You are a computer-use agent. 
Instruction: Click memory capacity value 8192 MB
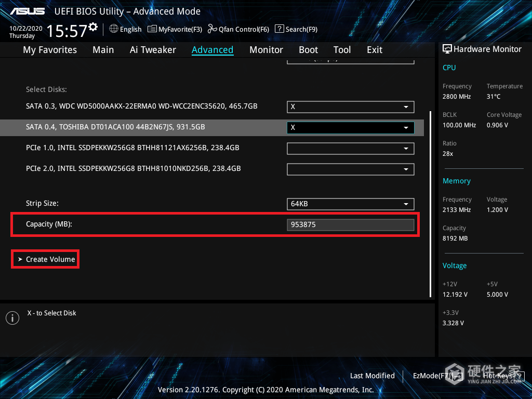(x=455, y=238)
